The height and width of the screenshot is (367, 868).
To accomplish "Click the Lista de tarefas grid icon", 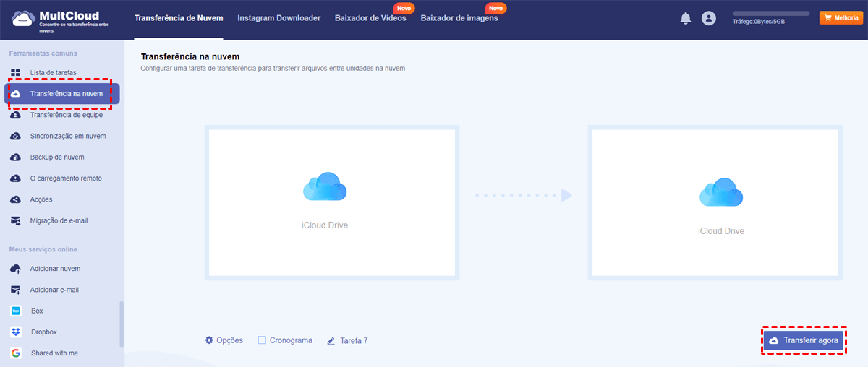I will [15, 73].
